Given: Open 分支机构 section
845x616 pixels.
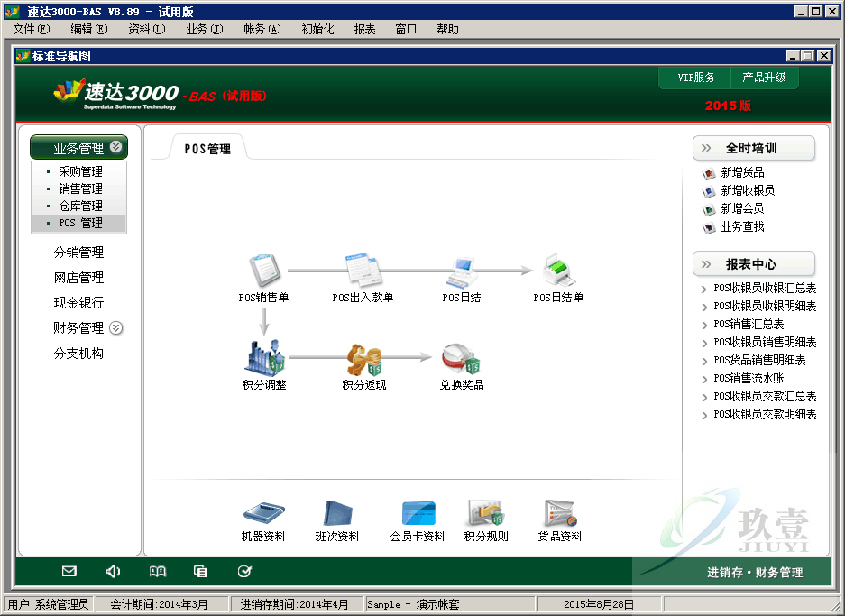Looking at the screenshot, I should click(78, 354).
